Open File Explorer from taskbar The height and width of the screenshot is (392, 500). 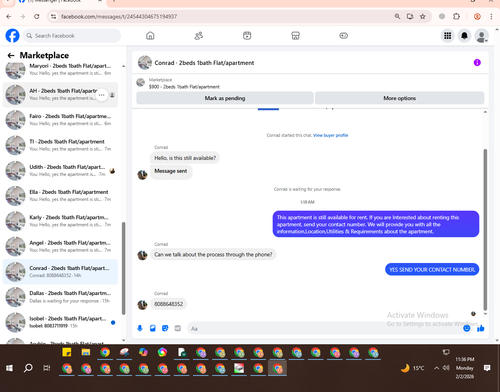86,352
